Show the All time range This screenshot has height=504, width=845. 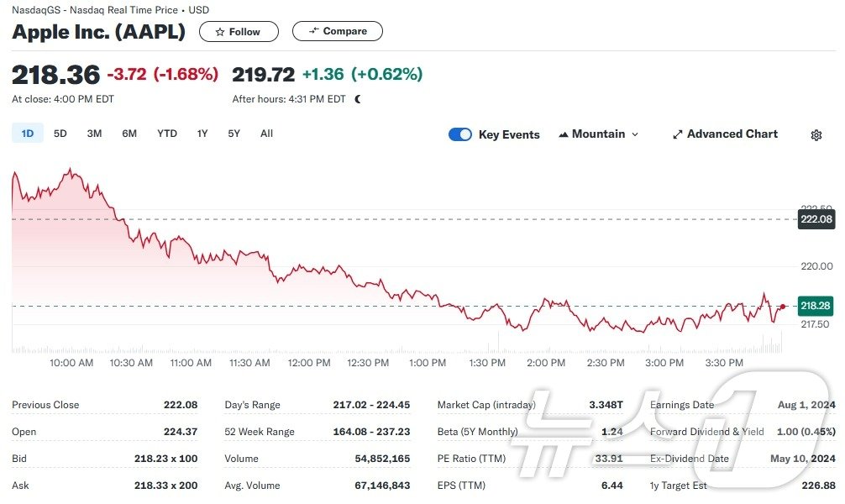point(266,134)
